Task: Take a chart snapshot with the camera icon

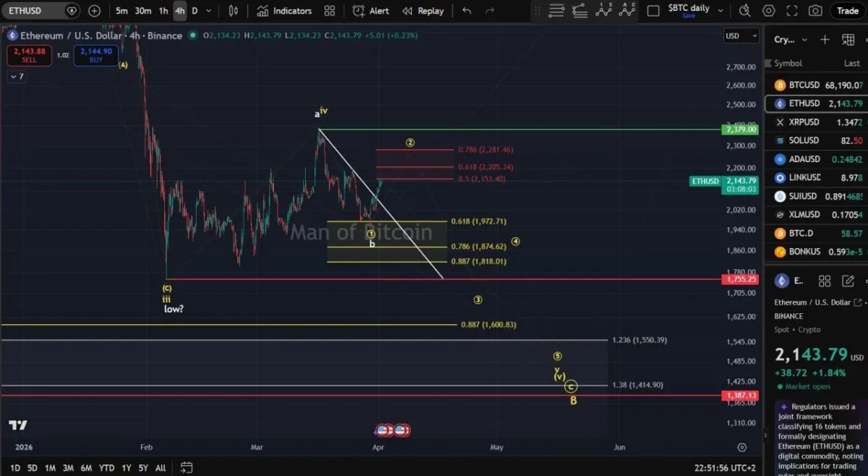Action: click(817, 10)
